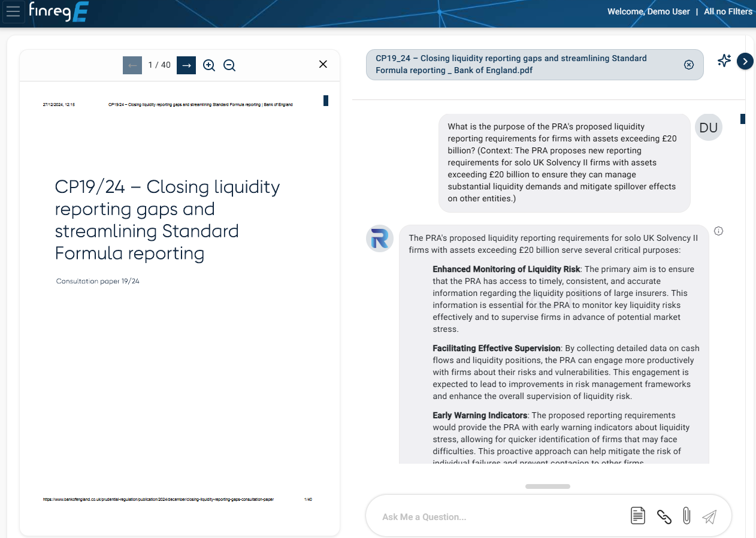The width and height of the screenshot is (756, 538).
Task: Go to previous PDF page
Action: (132, 65)
